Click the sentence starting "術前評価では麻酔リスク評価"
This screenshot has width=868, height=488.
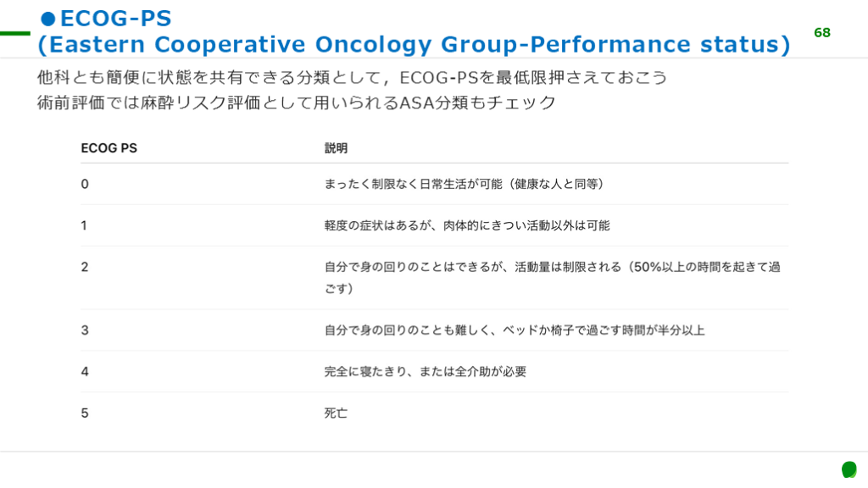pos(297,103)
